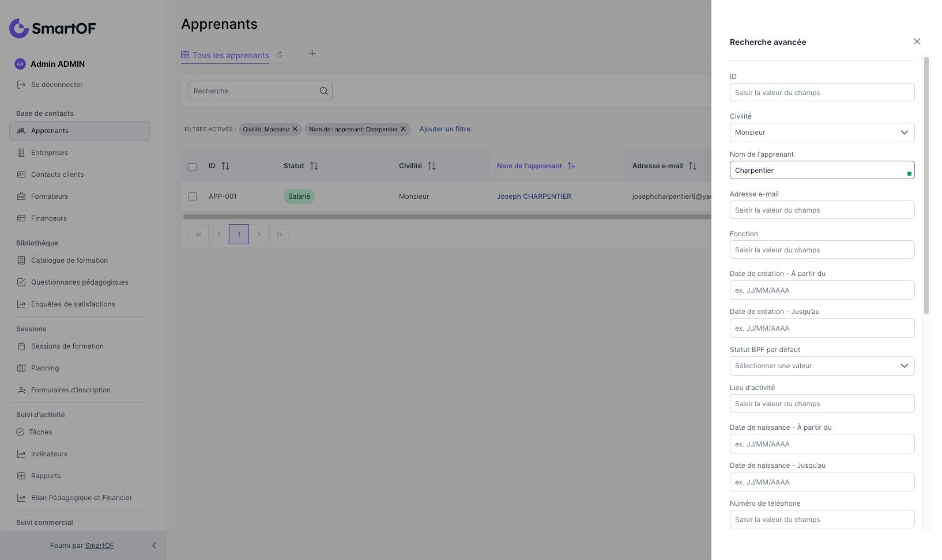942x560 pixels.
Task: Click the Recherche search field
Action: pos(254,91)
